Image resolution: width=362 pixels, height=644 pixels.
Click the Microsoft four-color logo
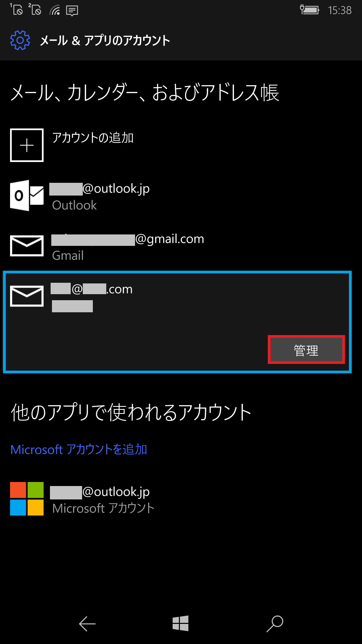click(x=27, y=499)
